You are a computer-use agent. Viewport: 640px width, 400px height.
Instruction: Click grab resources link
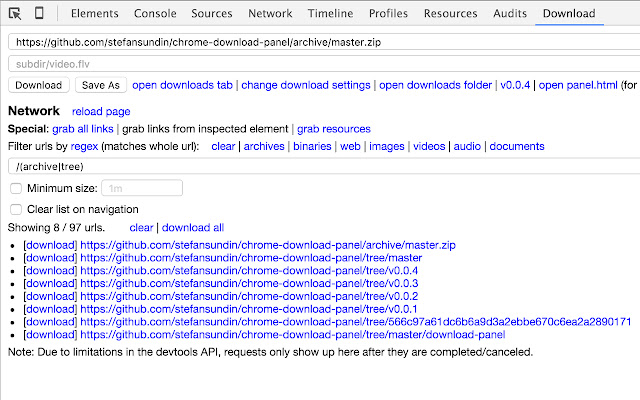point(334,129)
